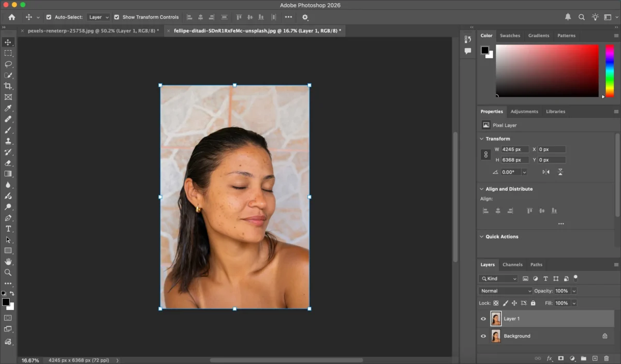Collapse the Transform section in Properties
The width and height of the screenshot is (621, 364).
[x=482, y=139]
